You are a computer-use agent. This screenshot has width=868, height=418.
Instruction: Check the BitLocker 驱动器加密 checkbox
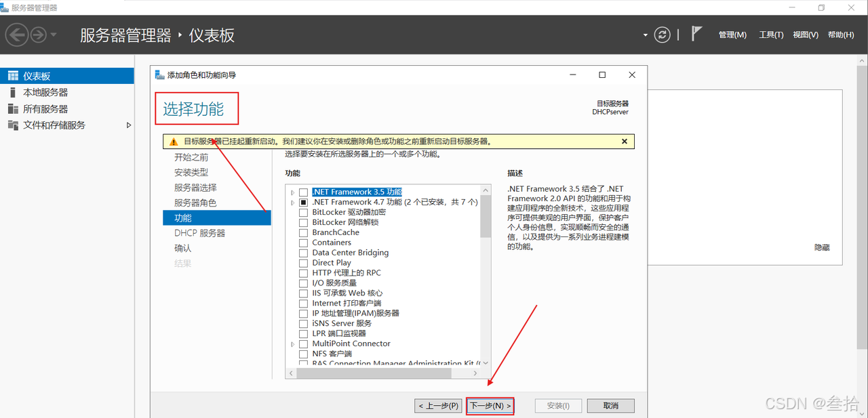303,212
